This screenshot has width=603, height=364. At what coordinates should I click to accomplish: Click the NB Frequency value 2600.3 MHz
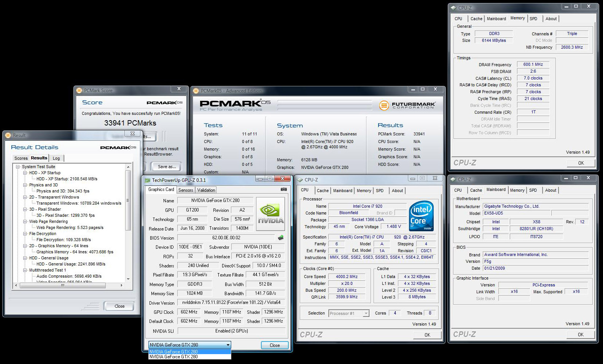pyautogui.click(x=572, y=47)
